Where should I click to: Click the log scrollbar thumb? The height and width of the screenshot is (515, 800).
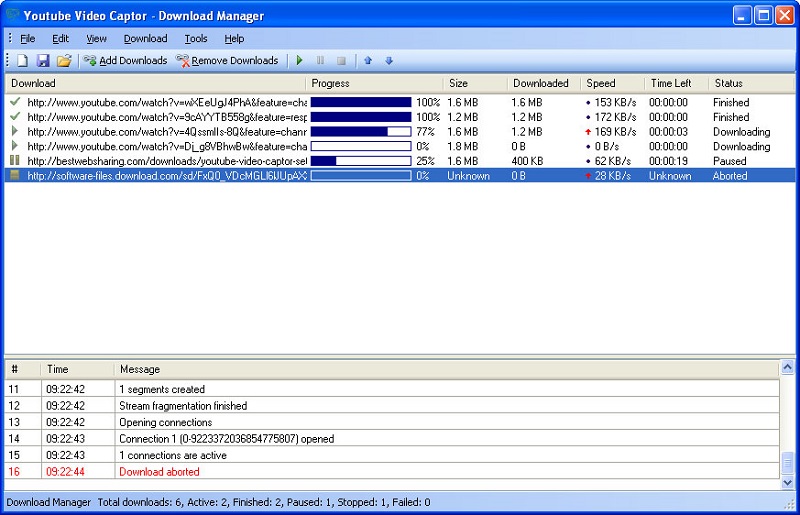[x=787, y=463]
